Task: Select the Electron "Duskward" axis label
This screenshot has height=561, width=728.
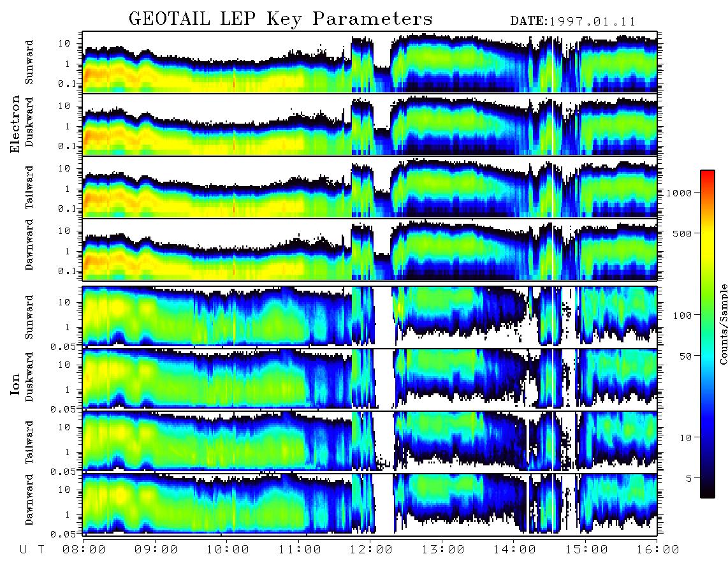Action: 29,122
